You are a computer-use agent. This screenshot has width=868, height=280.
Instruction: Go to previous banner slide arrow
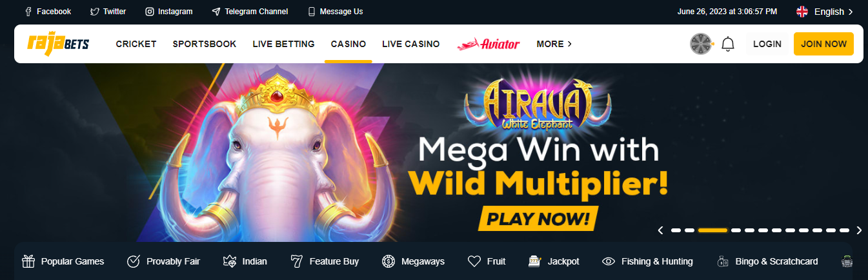(x=660, y=230)
